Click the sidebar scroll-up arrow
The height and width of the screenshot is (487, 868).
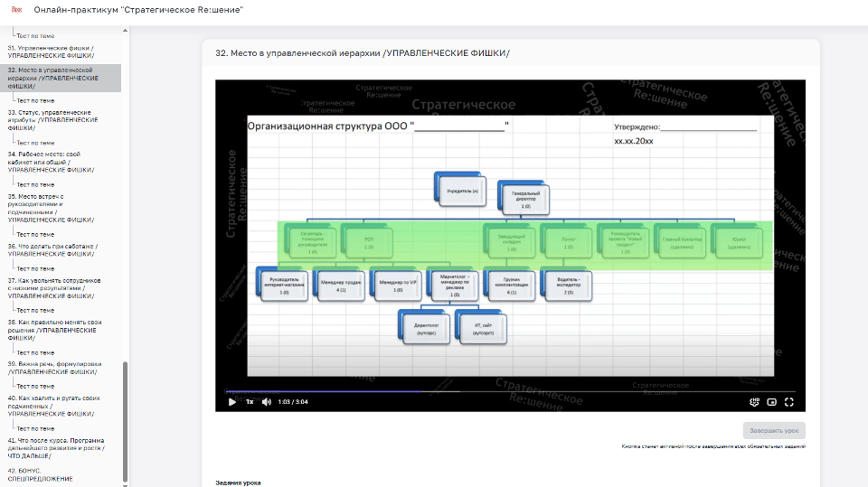pos(126,32)
